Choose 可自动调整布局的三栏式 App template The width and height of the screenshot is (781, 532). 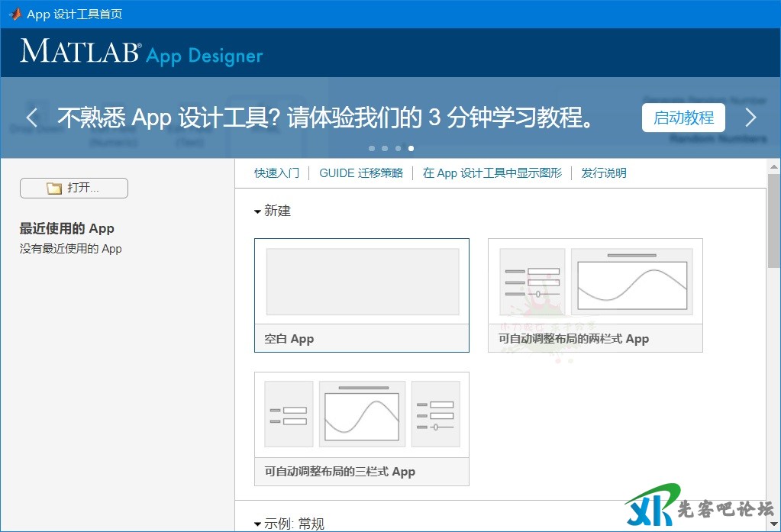362,428
